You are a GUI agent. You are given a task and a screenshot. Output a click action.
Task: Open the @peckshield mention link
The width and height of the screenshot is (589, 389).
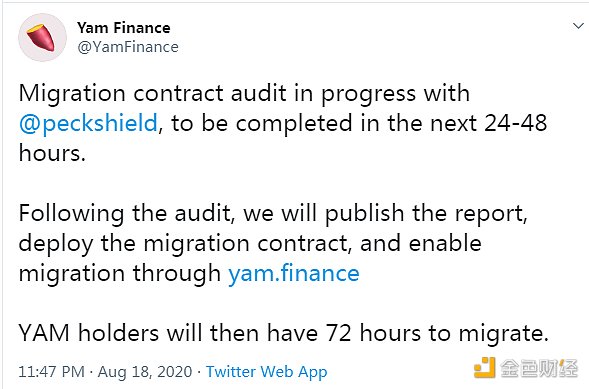coord(88,123)
